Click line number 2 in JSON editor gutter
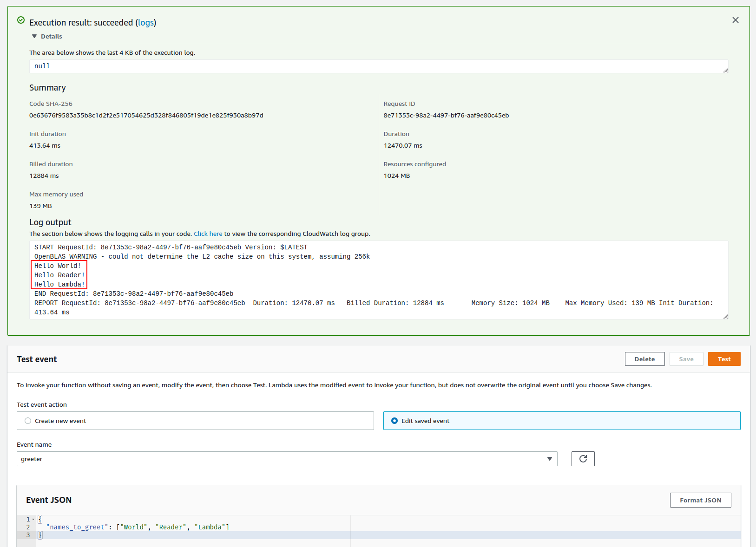Screen dimensions: 756x547 [28, 527]
